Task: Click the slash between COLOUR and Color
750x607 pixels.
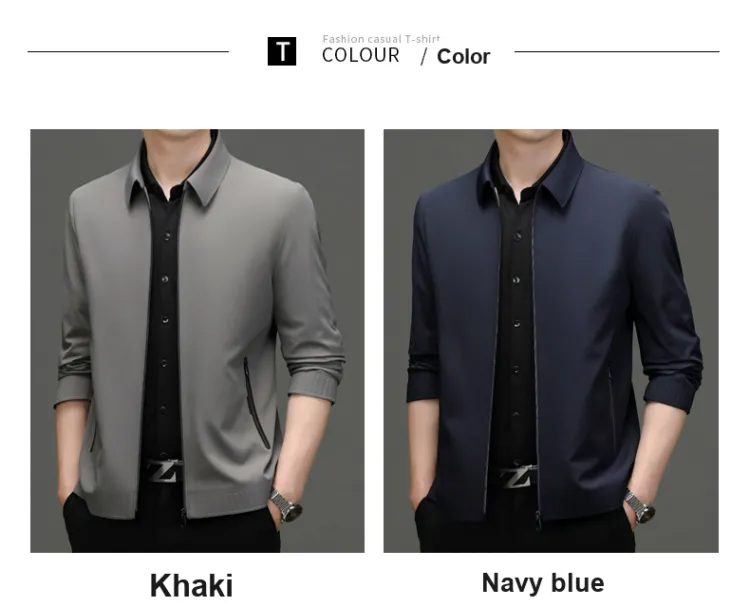Action: 423,56
